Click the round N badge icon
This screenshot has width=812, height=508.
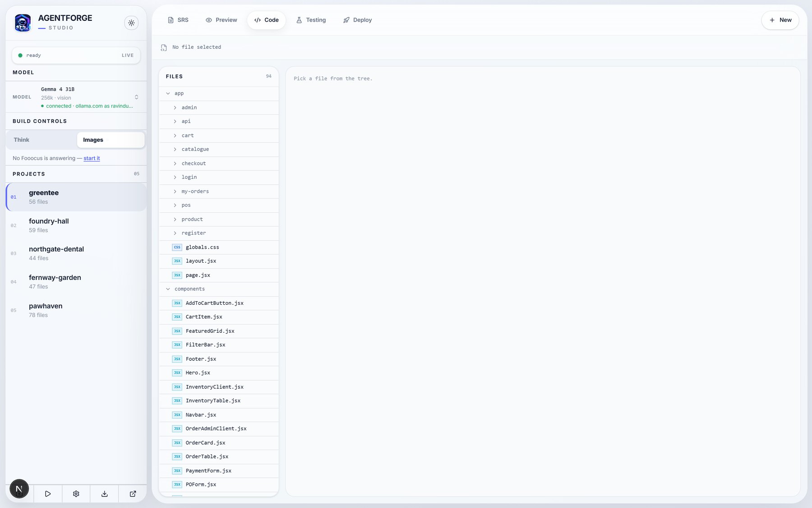[19, 489]
